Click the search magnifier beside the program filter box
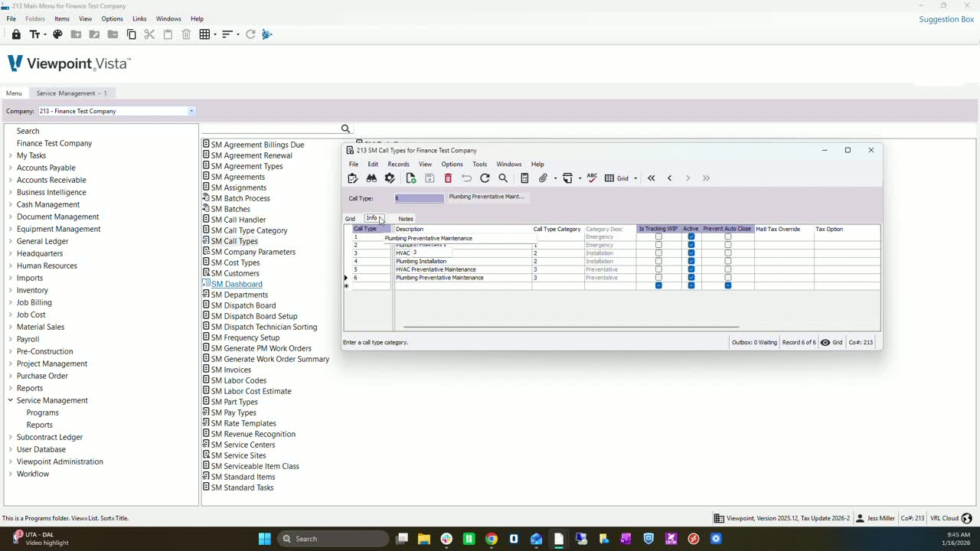The width and height of the screenshot is (980, 551). tap(345, 129)
